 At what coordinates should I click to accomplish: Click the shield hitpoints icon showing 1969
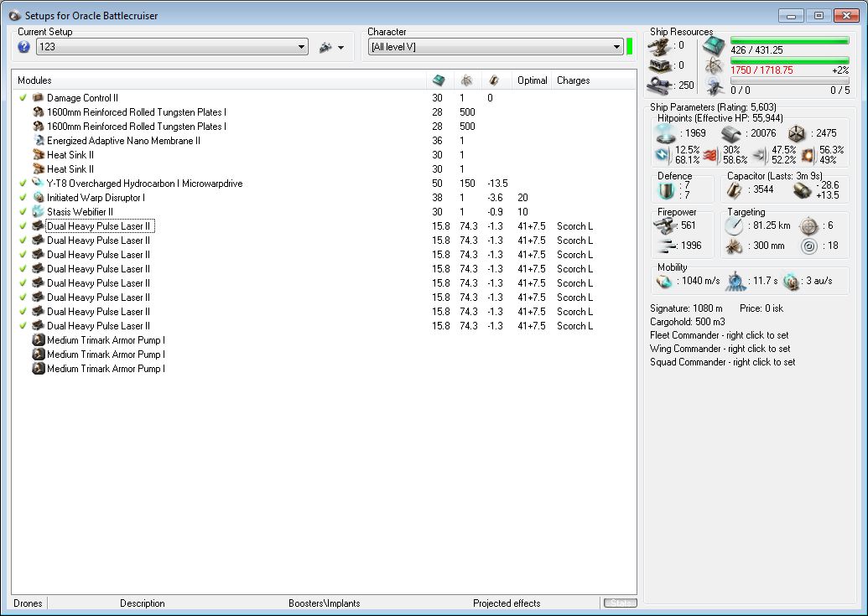[x=664, y=133]
